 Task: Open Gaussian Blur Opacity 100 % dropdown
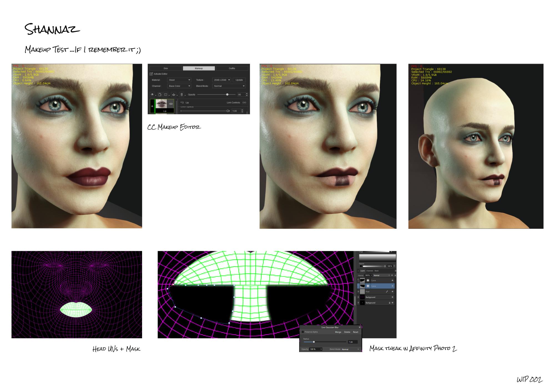coord(316,349)
